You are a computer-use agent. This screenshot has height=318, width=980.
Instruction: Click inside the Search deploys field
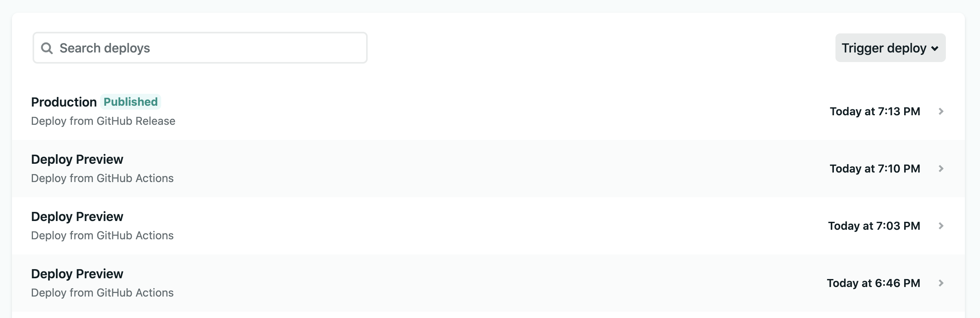click(200, 48)
